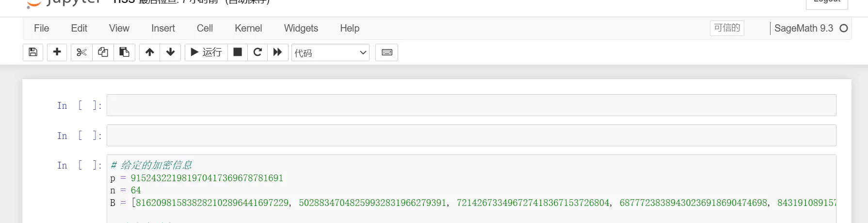Click the 可信的 trusted notebook button
The image size is (868, 223).
point(727,28)
